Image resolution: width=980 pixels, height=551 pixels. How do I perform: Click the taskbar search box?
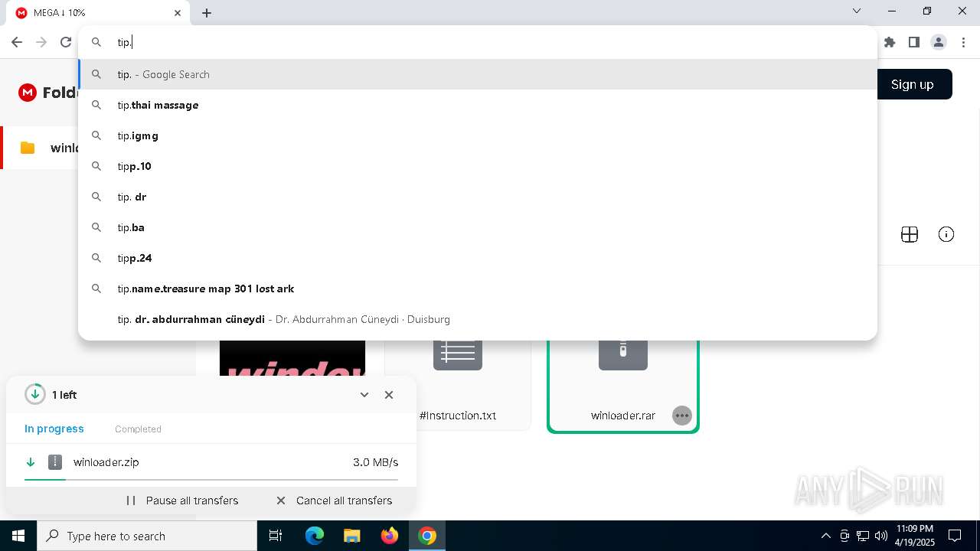pyautogui.click(x=147, y=536)
